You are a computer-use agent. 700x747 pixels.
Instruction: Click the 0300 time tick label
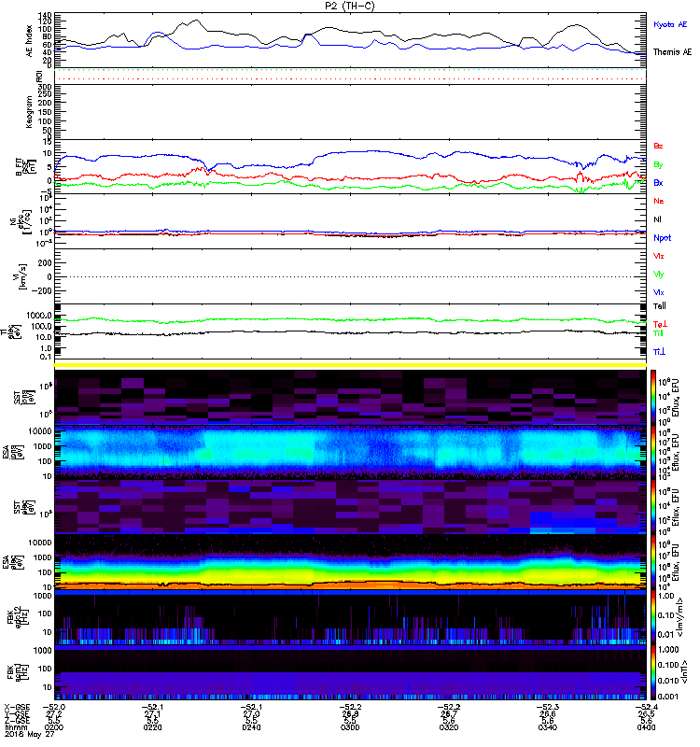350,727
